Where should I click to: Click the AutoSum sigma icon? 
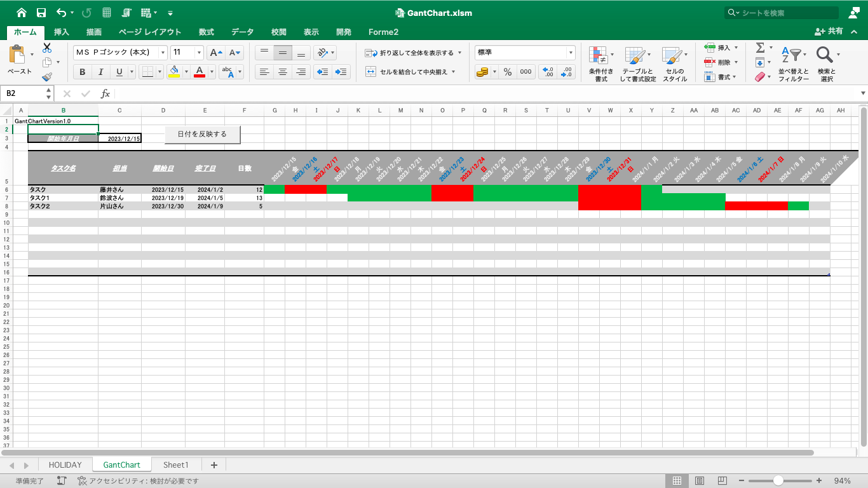pyautogui.click(x=759, y=48)
